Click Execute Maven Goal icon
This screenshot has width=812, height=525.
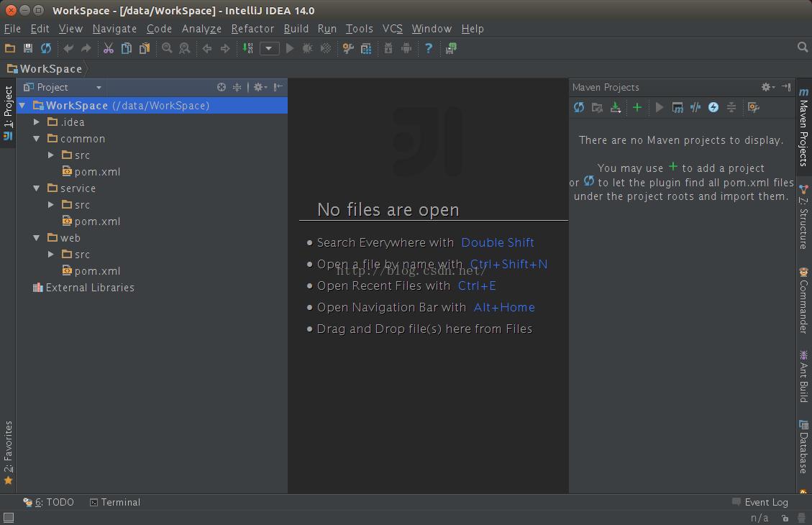pos(678,107)
